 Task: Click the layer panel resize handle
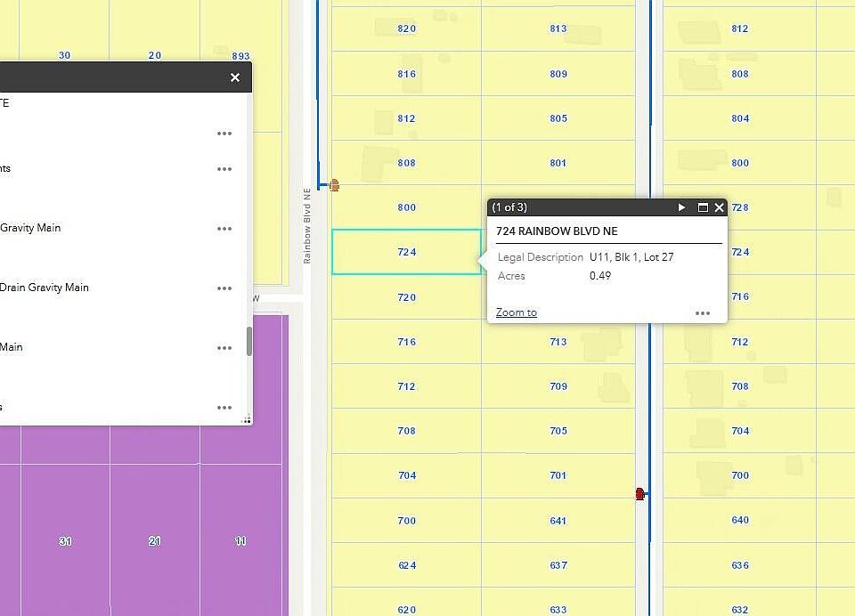point(247,420)
